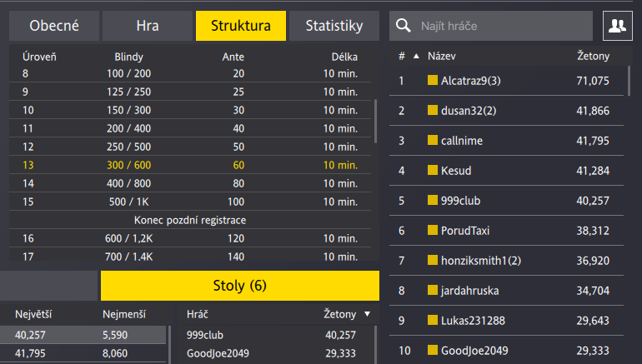Open the Hra tab
The height and width of the screenshot is (364, 642).
click(x=147, y=26)
